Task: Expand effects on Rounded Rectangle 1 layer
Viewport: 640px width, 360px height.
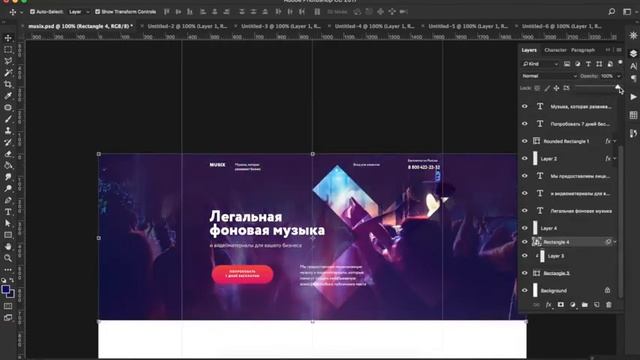Action: [x=615, y=141]
